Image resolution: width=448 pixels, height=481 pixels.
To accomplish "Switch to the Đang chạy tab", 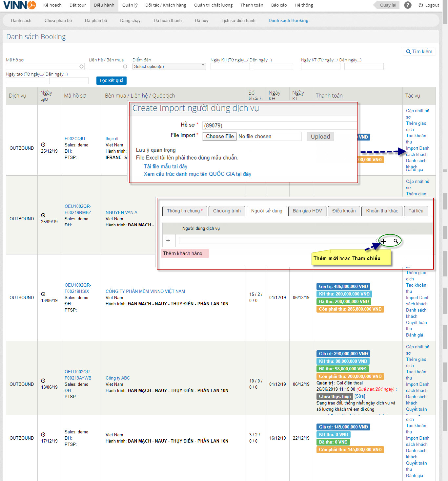I will point(130,20).
